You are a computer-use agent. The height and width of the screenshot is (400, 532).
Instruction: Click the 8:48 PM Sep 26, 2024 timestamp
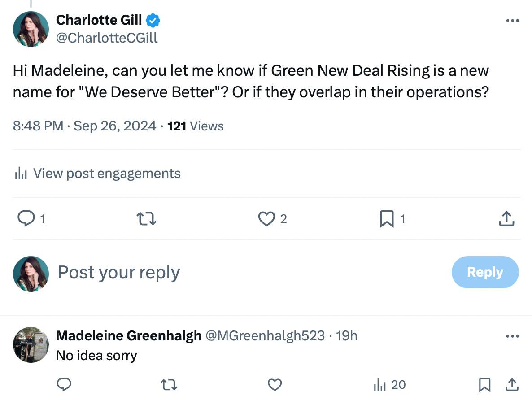click(84, 126)
